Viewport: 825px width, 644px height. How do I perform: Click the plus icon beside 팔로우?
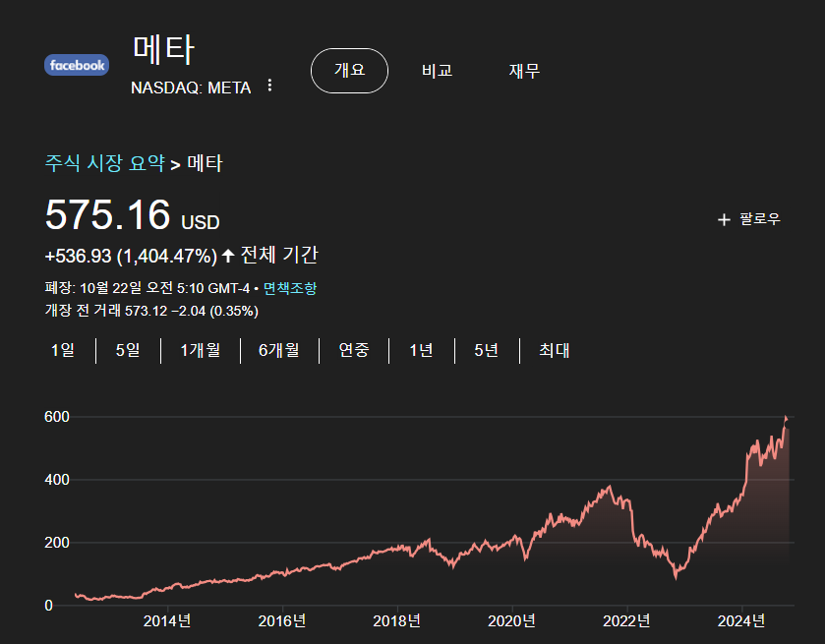coord(724,219)
